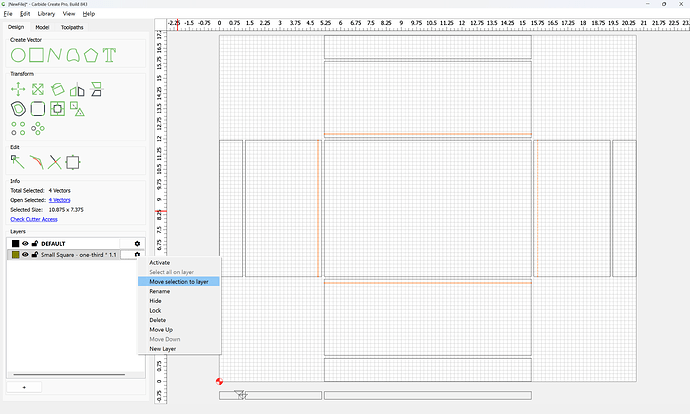Open the Edit menu
This screenshot has height=414, width=690.
pos(25,14)
